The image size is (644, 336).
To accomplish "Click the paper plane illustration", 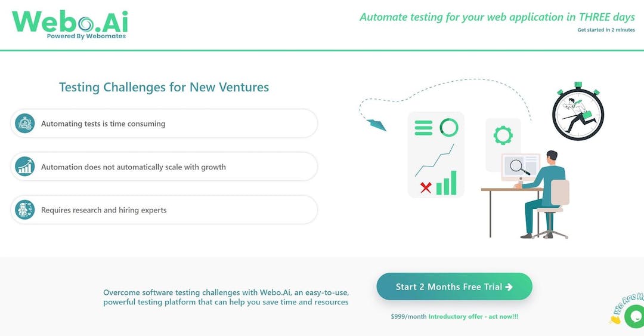I will 377,125.
